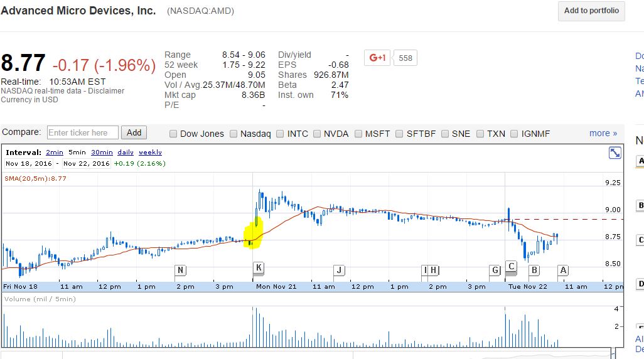This screenshot has width=644, height=359.
Task: Open news marker K on the chart
Action: [x=259, y=268]
